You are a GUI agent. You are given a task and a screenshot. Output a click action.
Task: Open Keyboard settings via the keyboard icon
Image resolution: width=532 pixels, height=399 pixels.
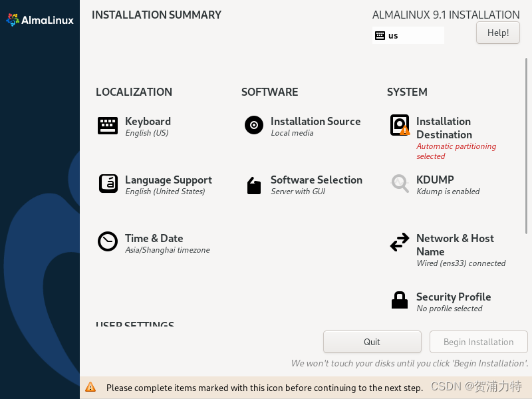pyautogui.click(x=108, y=126)
